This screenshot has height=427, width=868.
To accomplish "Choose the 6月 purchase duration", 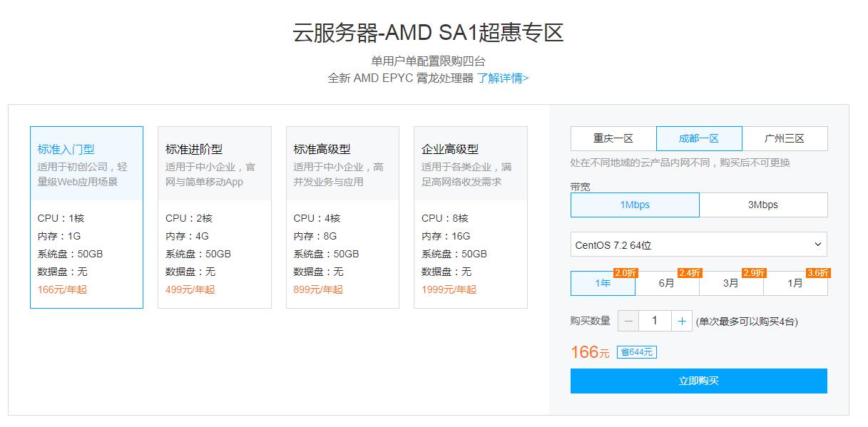I will [x=667, y=283].
